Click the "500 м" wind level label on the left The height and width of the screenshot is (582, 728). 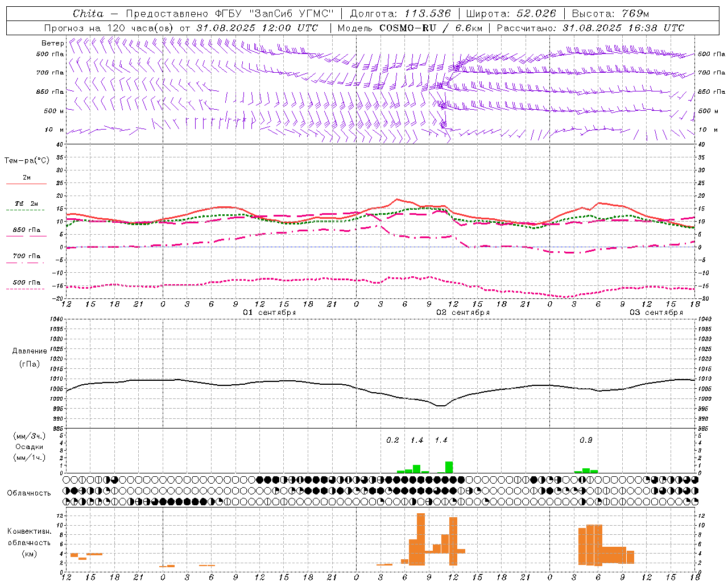pos(54,111)
